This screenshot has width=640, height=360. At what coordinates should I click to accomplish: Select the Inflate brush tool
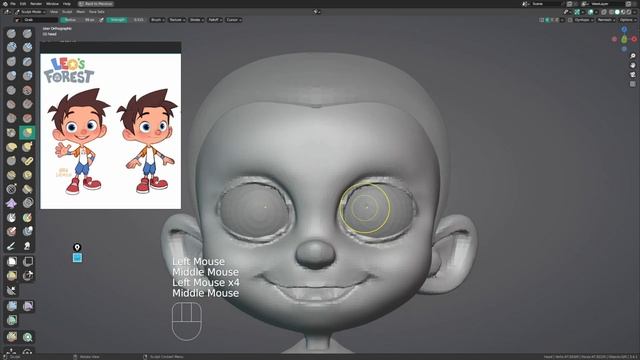(x=11, y=76)
